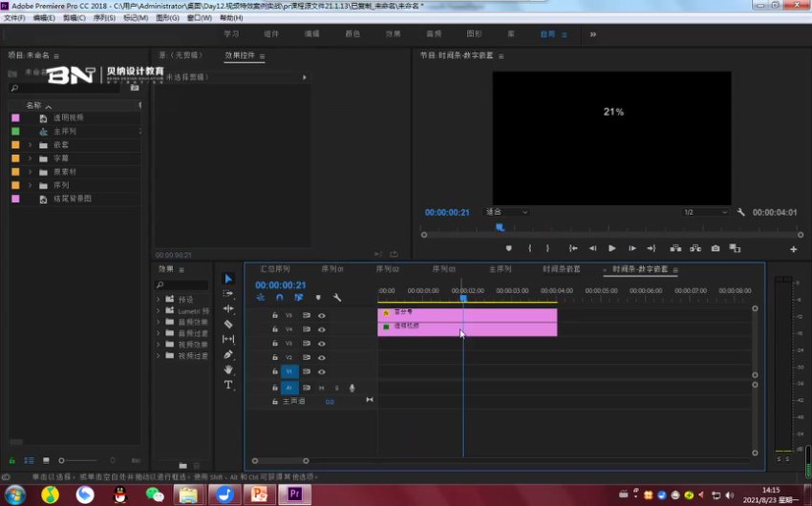Viewport: 812px width, 506px height.
Task: Click the timeline wrench display settings
Action: coord(336,298)
